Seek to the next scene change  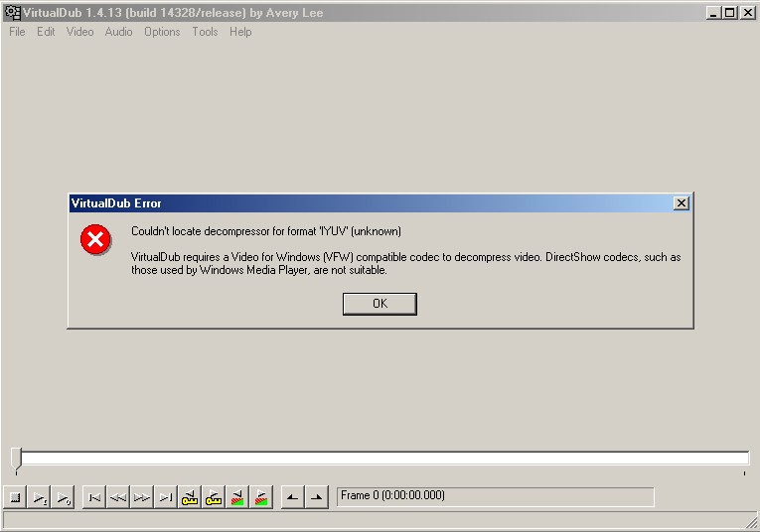261,497
